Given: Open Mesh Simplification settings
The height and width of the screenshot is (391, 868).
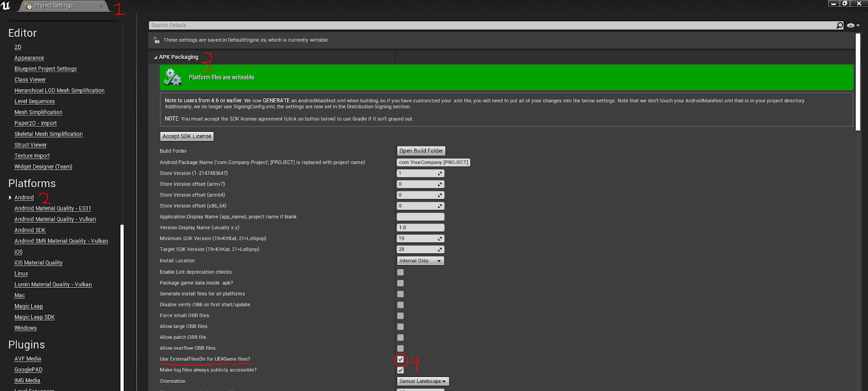Looking at the screenshot, I should (39, 112).
